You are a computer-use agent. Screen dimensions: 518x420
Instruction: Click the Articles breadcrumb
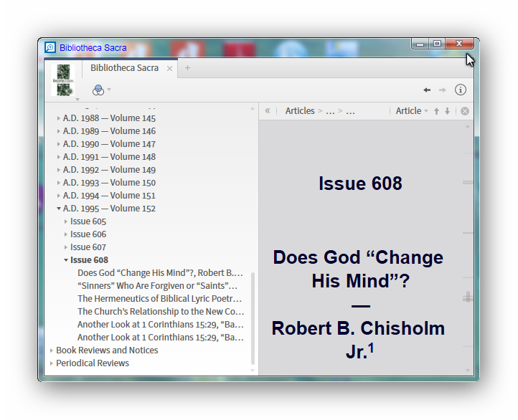[x=300, y=111]
